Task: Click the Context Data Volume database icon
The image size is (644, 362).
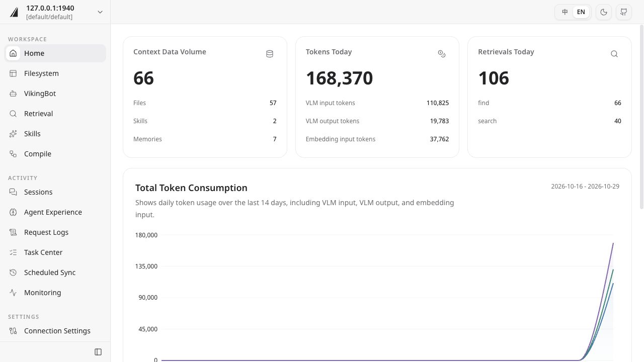Action: (x=270, y=54)
